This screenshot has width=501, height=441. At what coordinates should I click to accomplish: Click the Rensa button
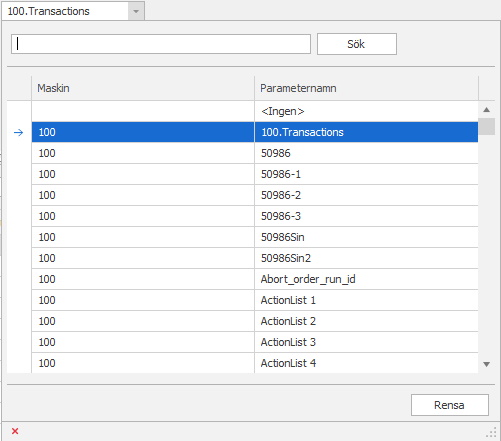(x=450, y=405)
